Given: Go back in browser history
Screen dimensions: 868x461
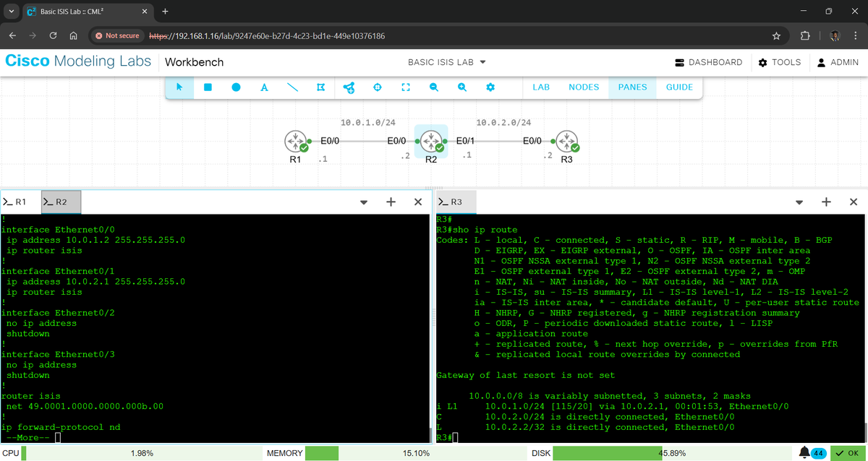Looking at the screenshot, I should 13,35.
